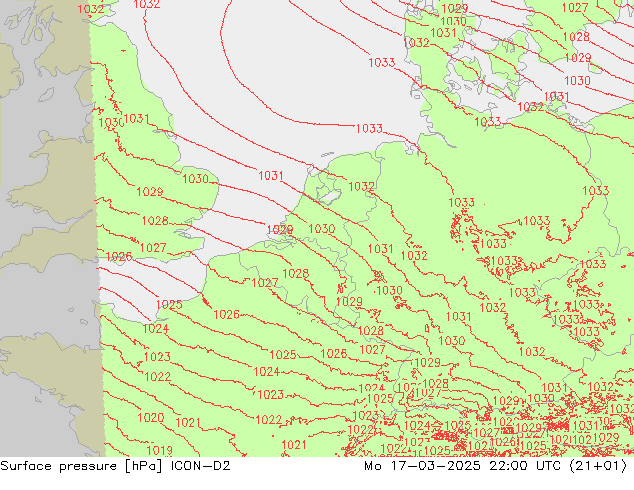Screen dimensions: 634x490
Task: Click the 1030 label over East Anglia
Action: (x=195, y=178)
